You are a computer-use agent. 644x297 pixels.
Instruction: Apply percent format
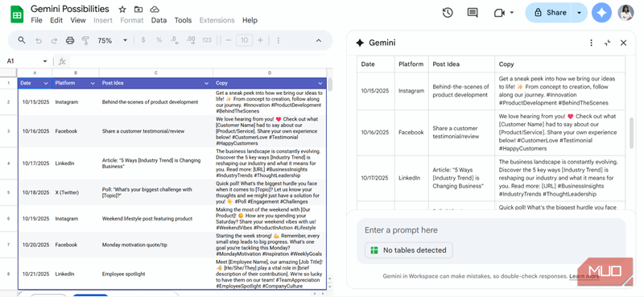[159, 40]
